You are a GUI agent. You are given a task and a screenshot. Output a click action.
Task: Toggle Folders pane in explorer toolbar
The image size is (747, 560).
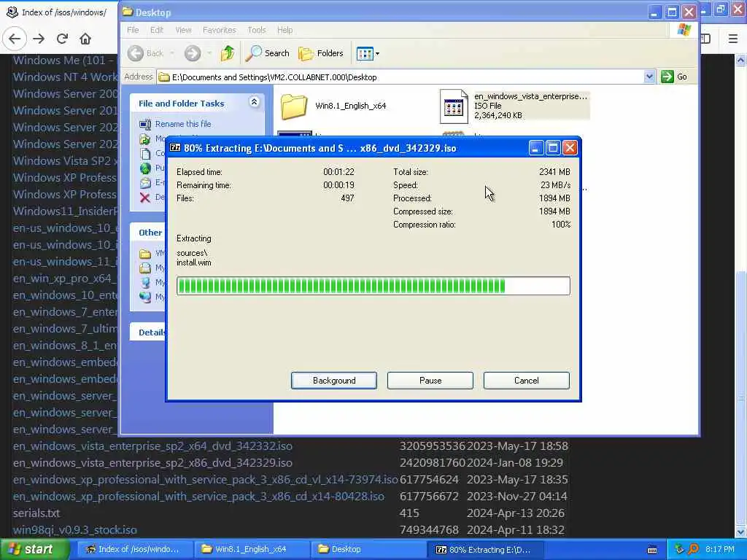(321, 53)
